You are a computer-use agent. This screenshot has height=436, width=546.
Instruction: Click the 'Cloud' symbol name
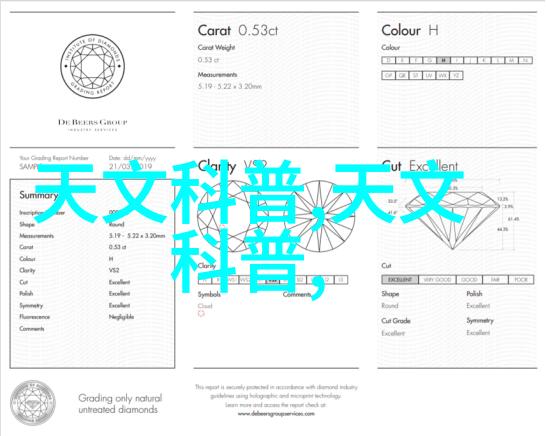click(205, 306)
